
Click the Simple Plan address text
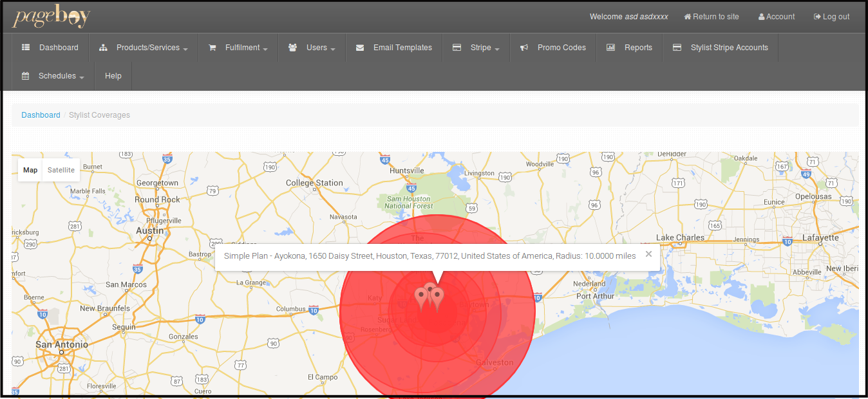click(x=429, y=255)
